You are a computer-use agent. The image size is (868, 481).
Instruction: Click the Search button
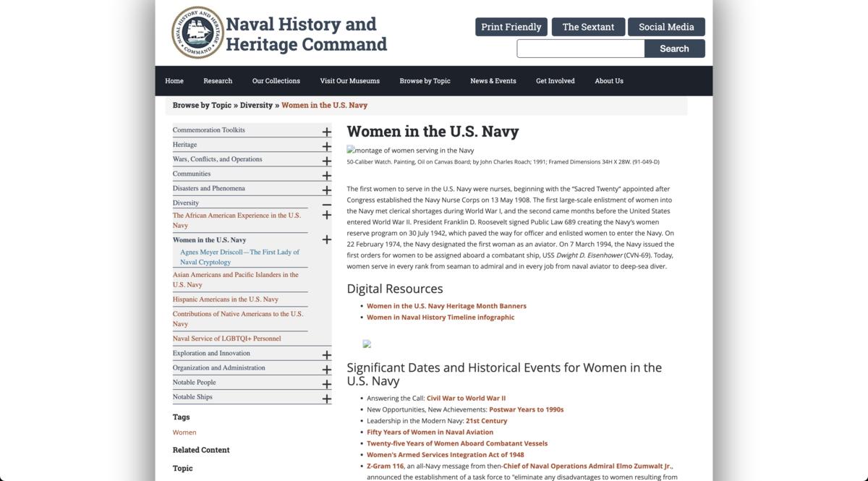pos(674,48)
